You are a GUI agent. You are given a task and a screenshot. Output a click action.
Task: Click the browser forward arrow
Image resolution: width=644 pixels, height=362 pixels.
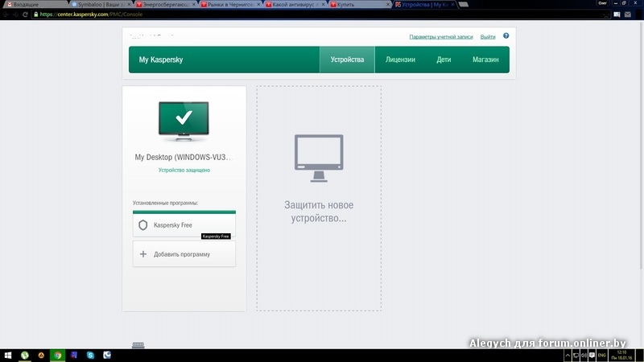15,14
